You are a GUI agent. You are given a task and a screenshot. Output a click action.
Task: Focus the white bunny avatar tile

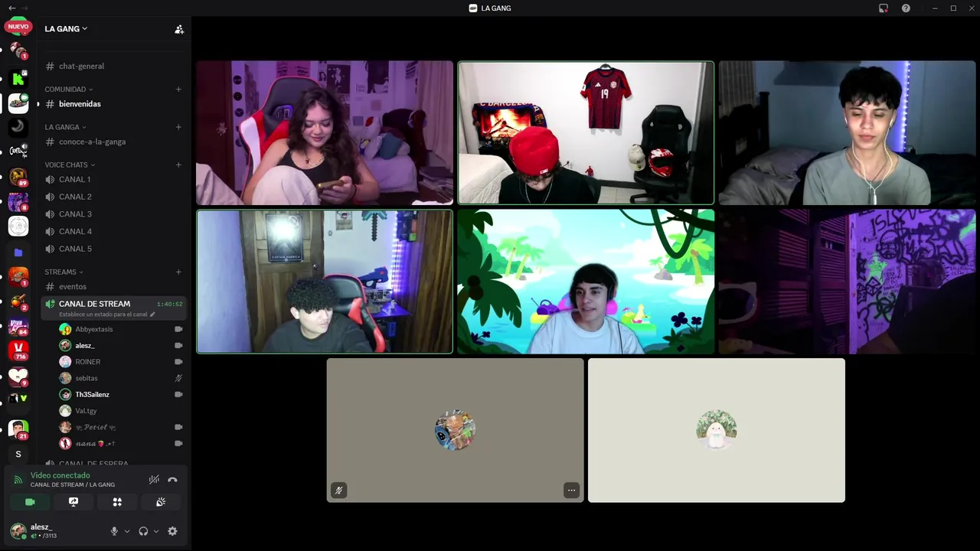click(717, 430)
